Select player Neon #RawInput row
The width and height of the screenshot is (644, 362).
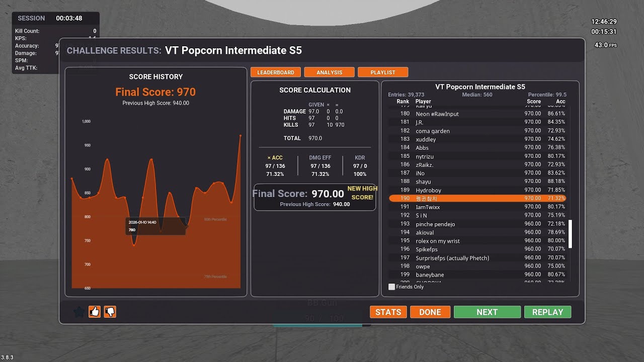tap(477, 114)
